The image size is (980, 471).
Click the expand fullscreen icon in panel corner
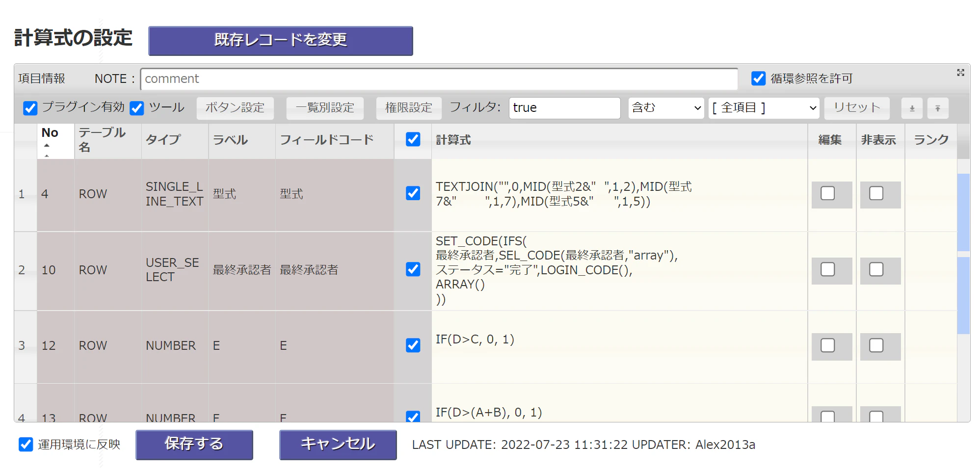[960, 73]
